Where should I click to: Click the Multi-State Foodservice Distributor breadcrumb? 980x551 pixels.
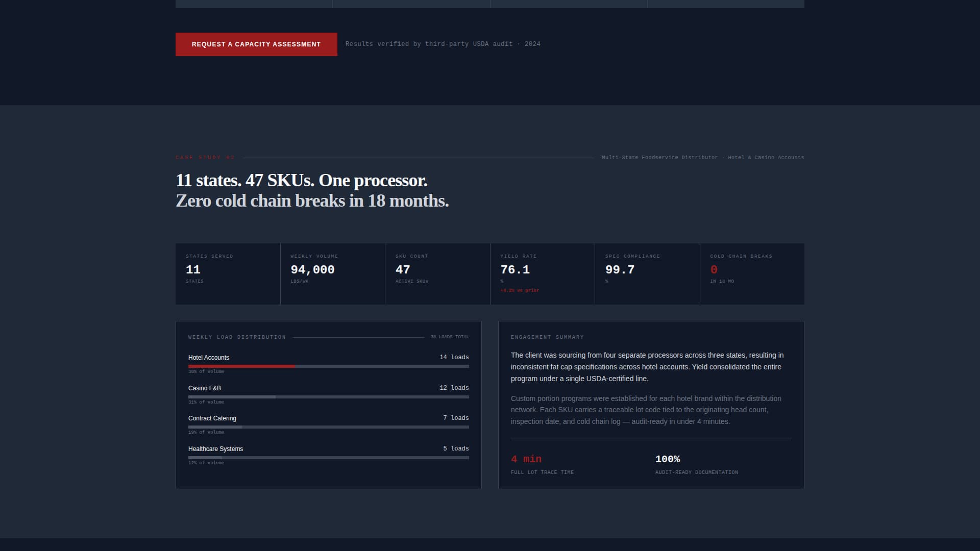point(659,157)
